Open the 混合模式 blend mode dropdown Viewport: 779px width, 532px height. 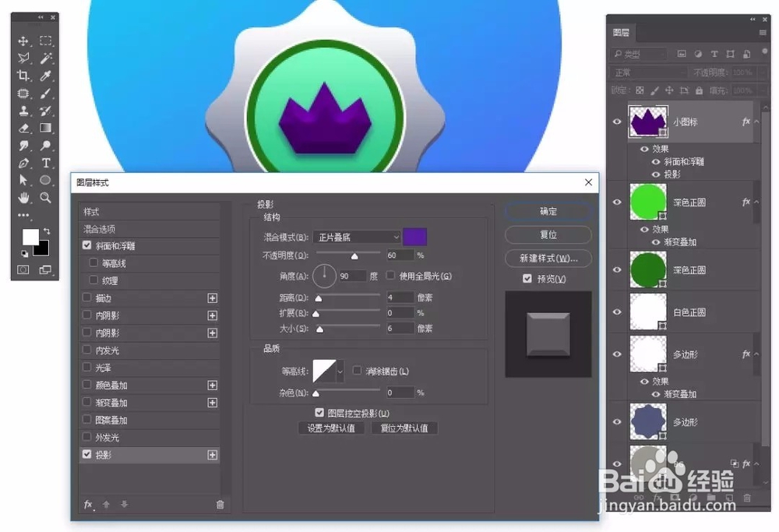pos(355,237)
